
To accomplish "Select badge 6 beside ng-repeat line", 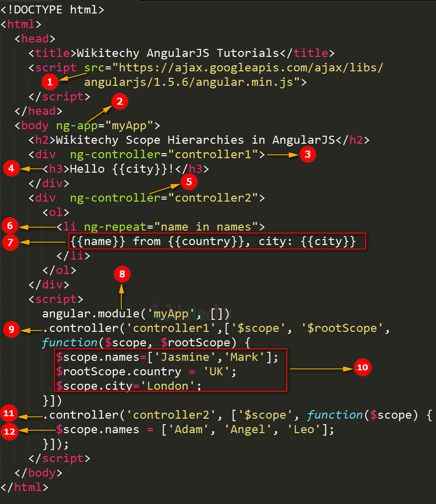I will tap(10, 226).
